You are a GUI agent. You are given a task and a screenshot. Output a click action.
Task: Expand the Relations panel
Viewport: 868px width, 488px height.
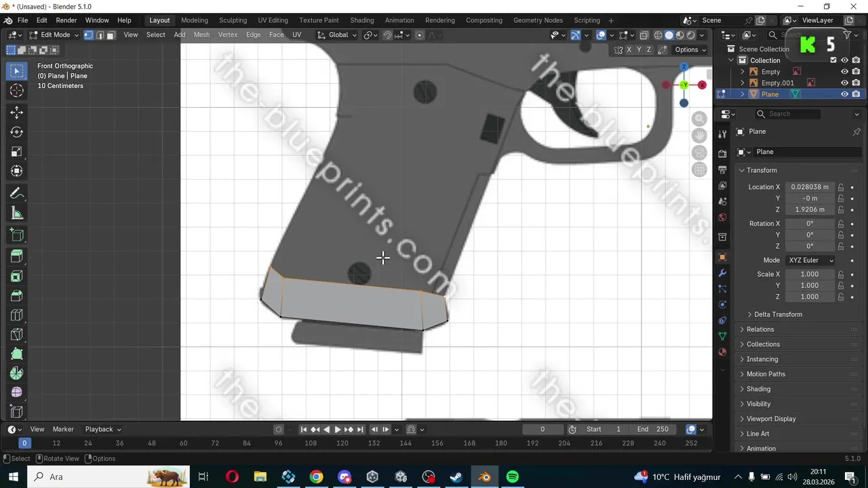coord(759,329)
